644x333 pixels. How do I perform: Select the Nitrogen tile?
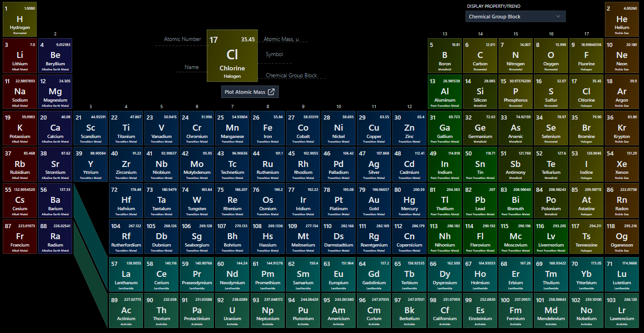[x=516, y=56]
